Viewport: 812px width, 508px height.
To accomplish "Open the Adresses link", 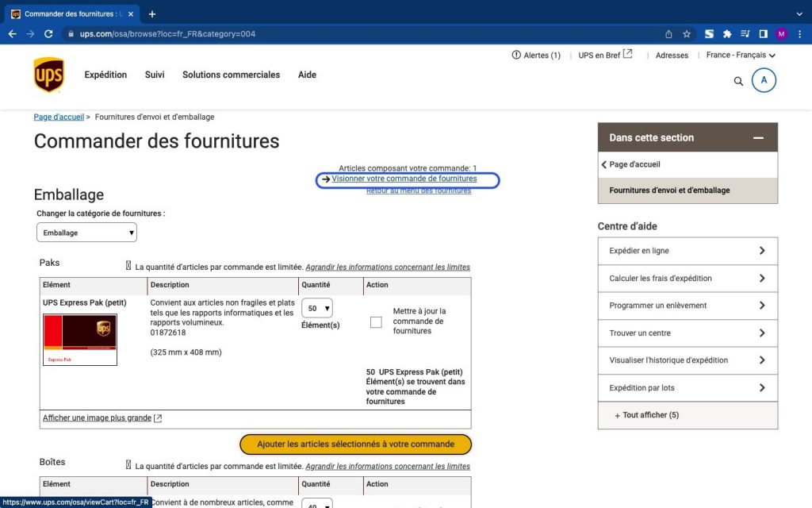I will [672, 55].
